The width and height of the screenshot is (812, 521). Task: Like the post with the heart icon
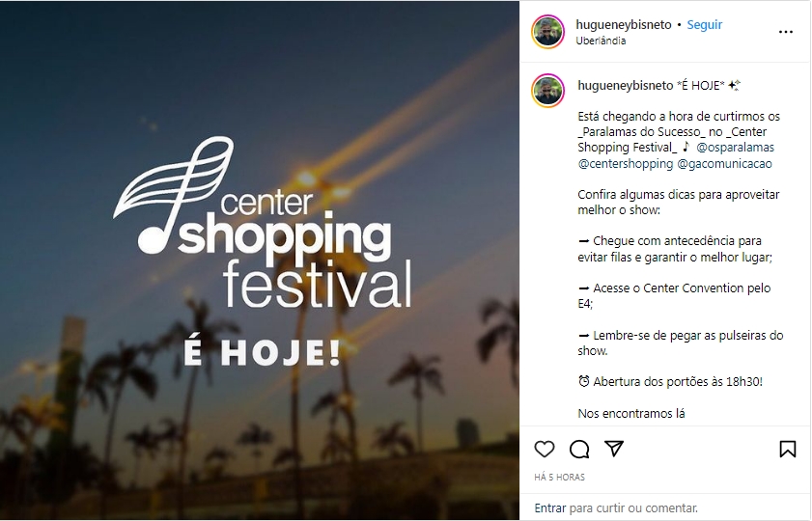pos(544,449)
